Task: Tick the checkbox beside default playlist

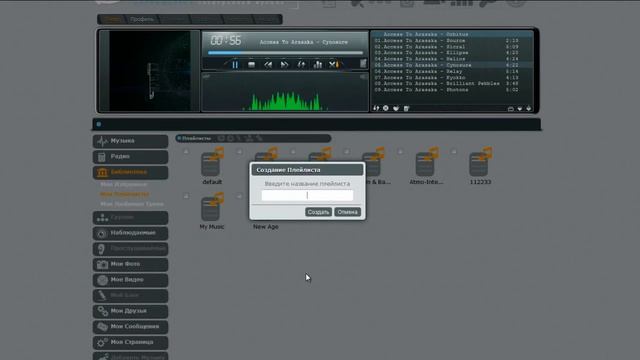Action: tap(186, 152)
